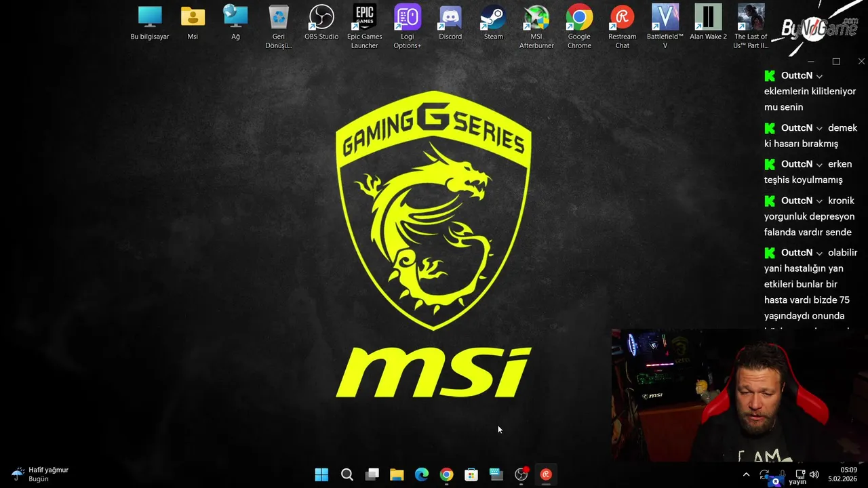The image size is (868, 488).
Task: Switch to OBS Studio on the taskbar
Action: 521,474
